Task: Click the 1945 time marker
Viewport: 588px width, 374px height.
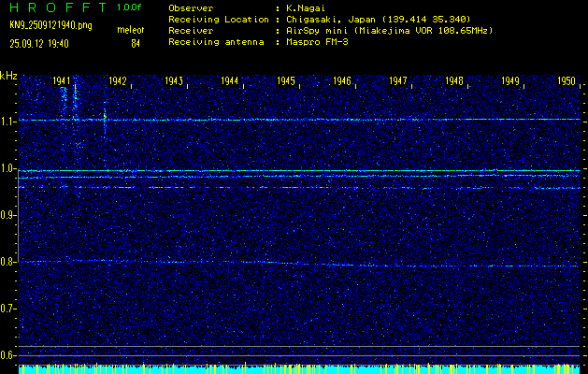Action: coord(286,81)
